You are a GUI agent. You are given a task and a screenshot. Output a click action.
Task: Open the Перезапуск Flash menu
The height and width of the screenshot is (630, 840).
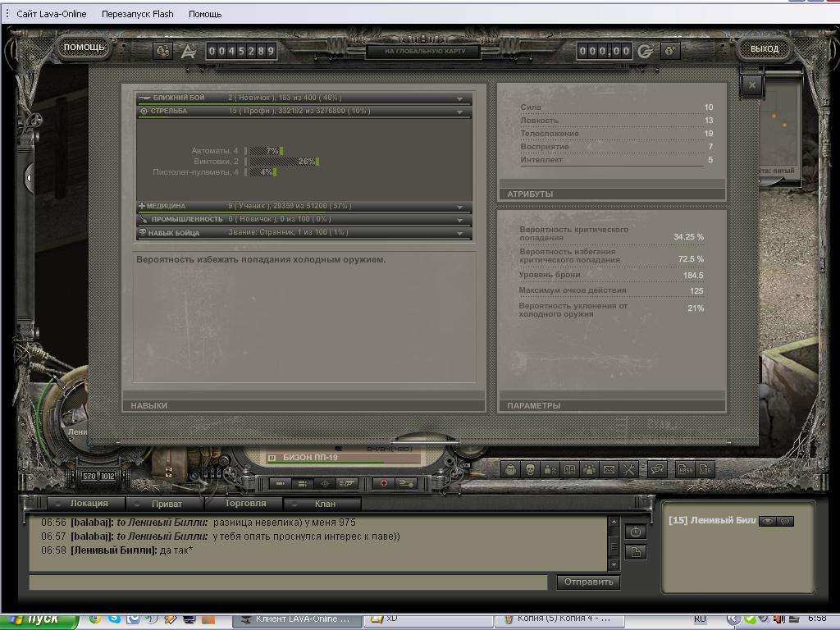click(x=137, y=14)
